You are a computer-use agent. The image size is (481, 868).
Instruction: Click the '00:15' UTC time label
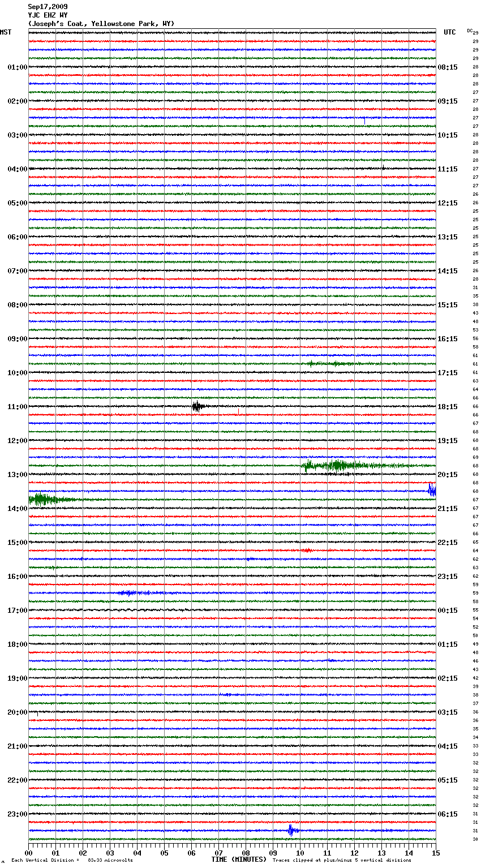point(448,611)
